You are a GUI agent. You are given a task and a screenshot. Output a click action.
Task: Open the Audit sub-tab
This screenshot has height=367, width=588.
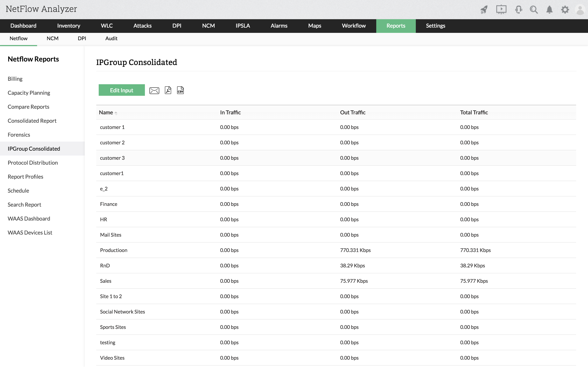(x=111, y=38)
